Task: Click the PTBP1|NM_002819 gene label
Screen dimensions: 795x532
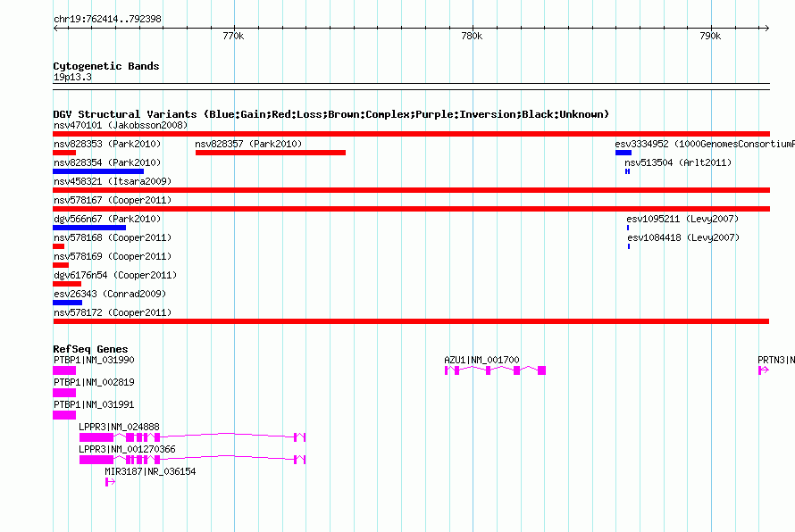Action: pos(94,383)
